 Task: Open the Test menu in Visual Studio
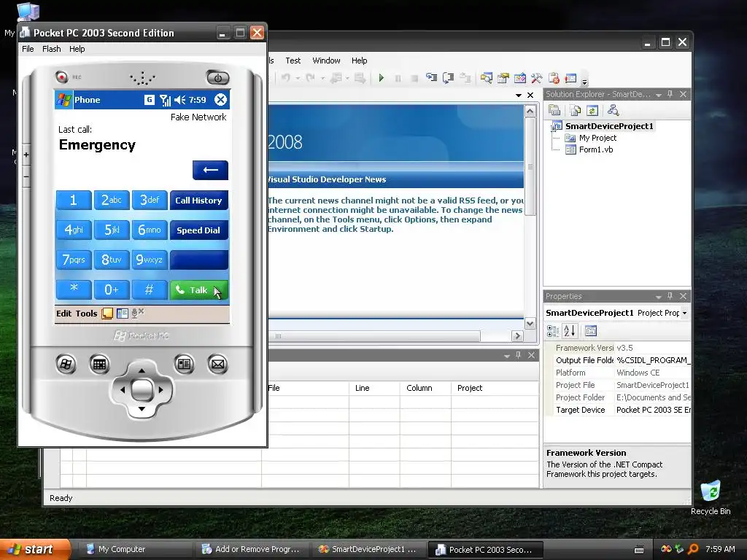pos(293,61)
